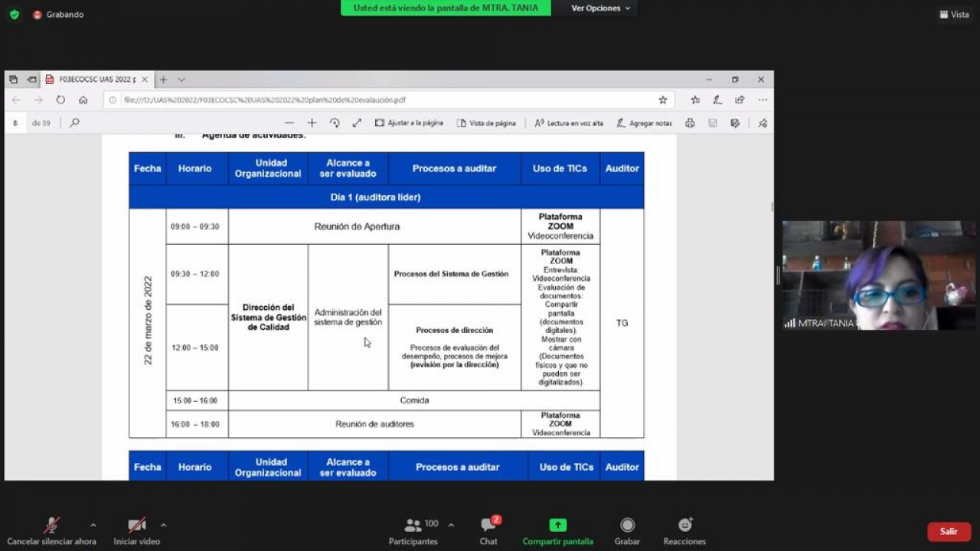980x551 pixels.
Task: Click the screen-sharing green banner
Action: [x=446, y=8]
